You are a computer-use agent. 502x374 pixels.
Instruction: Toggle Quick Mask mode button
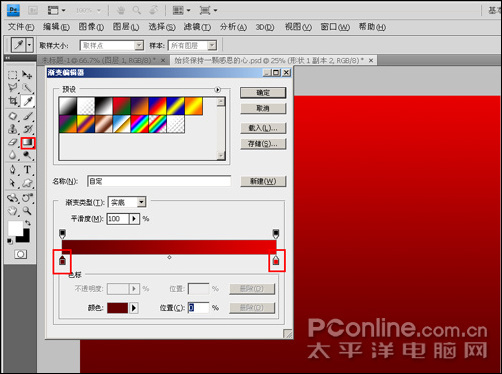20,254
